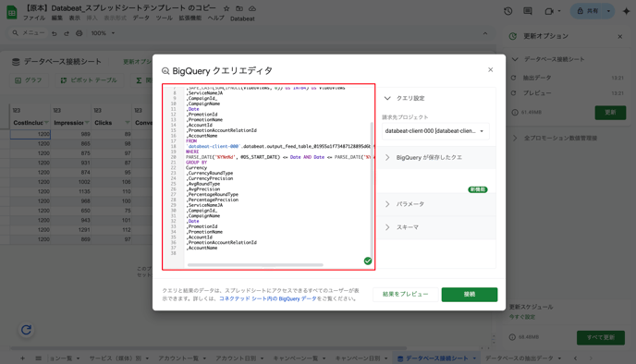636x364 pixels.
Task: Refresh 抽出データ item
Action: point(513,78)
